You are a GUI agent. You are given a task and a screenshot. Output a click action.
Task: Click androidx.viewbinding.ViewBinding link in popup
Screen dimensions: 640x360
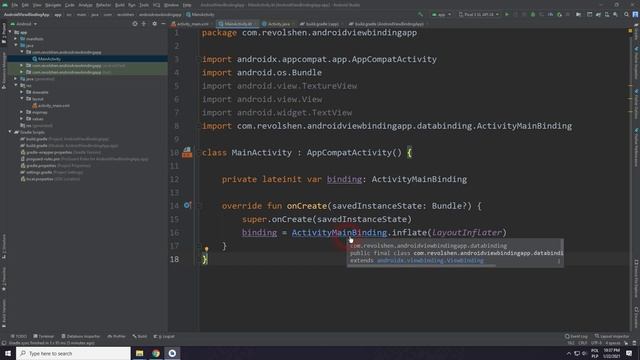pos(430,260)
